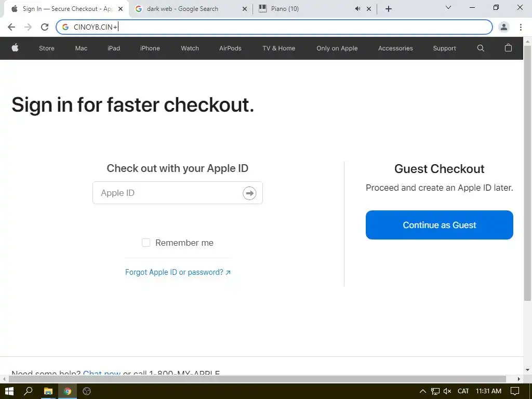This screenshot has height=399, width=532.
Task: Click the Google icon in address bar
Action: 65,27
